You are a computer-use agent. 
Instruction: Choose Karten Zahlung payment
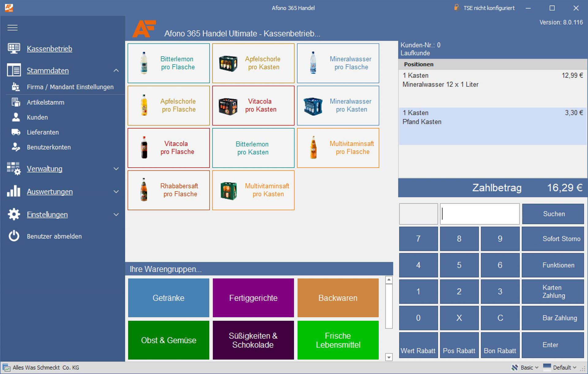553,291
